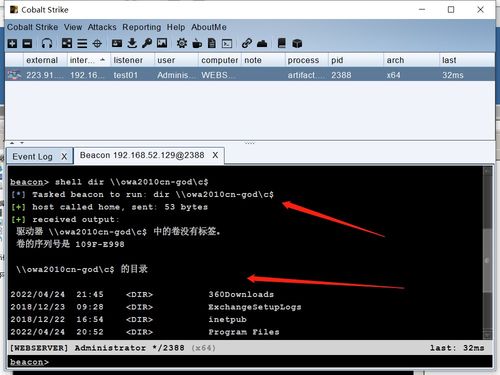Click the minus icon to disconnect from the team server
The image size is (500, 375).
click(x=27, y=43)
